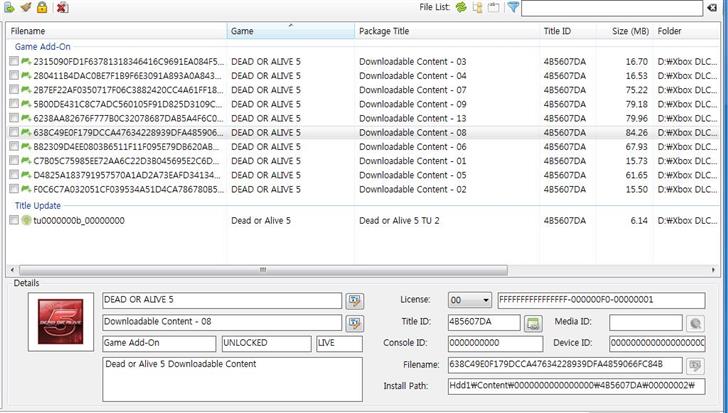Click the license field showing FFFFFFFFFFFFFFFF-000000F0-00000001
Screen dimensions: 728x413
(601, 300)
